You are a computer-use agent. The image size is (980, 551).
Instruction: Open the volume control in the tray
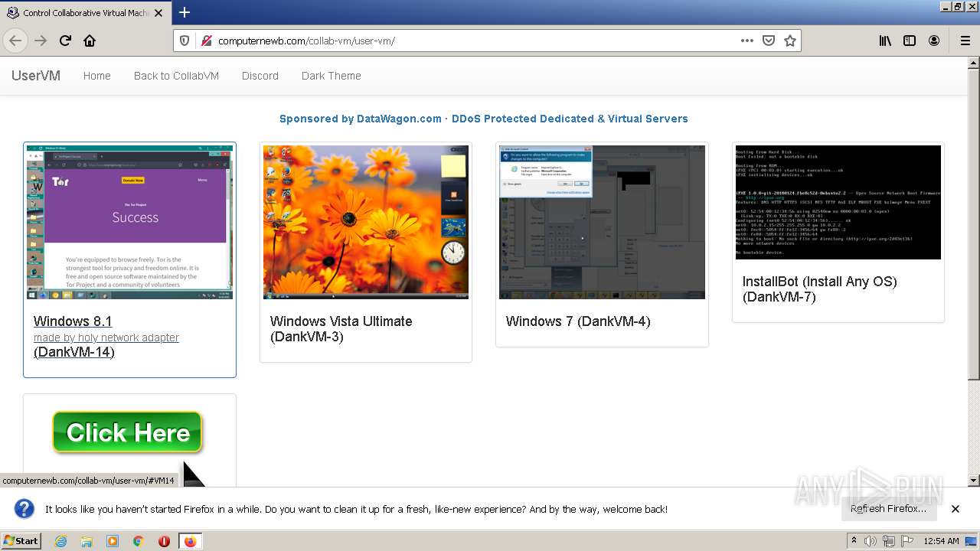[x=871, y=541]
